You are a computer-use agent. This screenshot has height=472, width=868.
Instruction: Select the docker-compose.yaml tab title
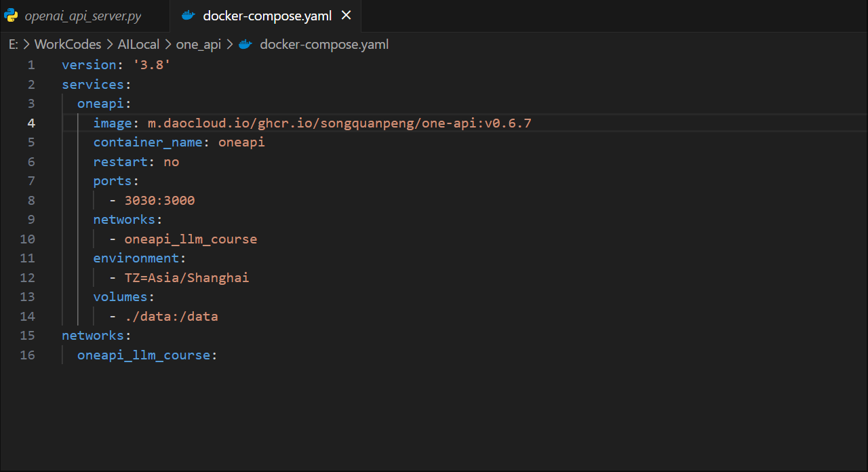267,16
